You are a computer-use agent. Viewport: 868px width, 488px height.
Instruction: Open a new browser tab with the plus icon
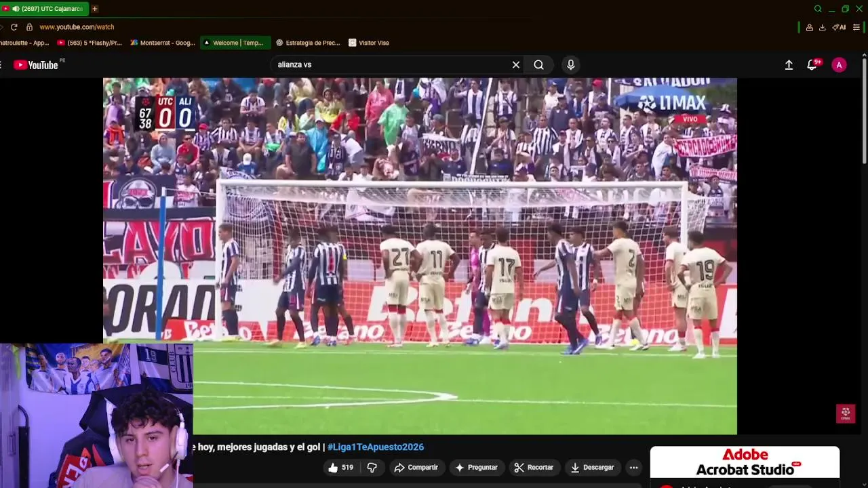(x=94, y=9)
